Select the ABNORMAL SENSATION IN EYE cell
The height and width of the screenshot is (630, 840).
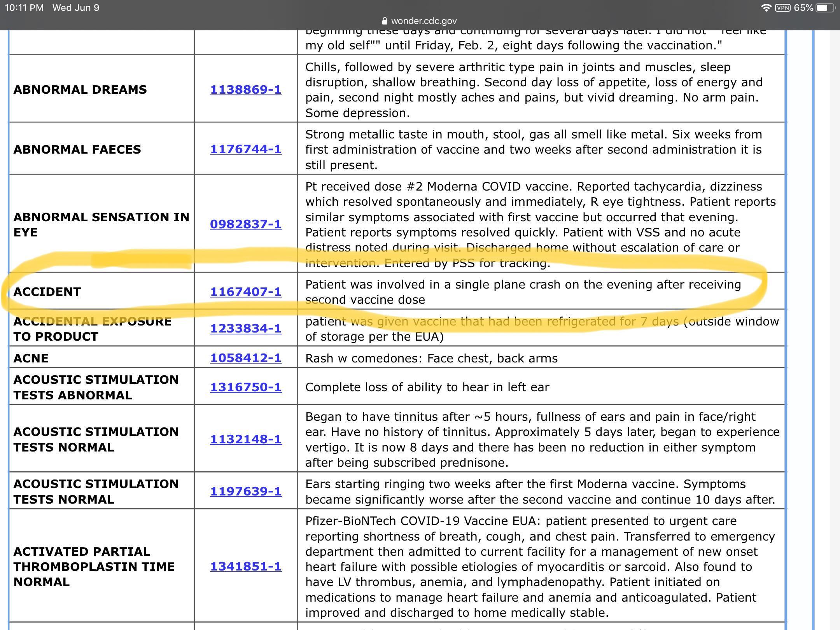click(x=101, y=224)
